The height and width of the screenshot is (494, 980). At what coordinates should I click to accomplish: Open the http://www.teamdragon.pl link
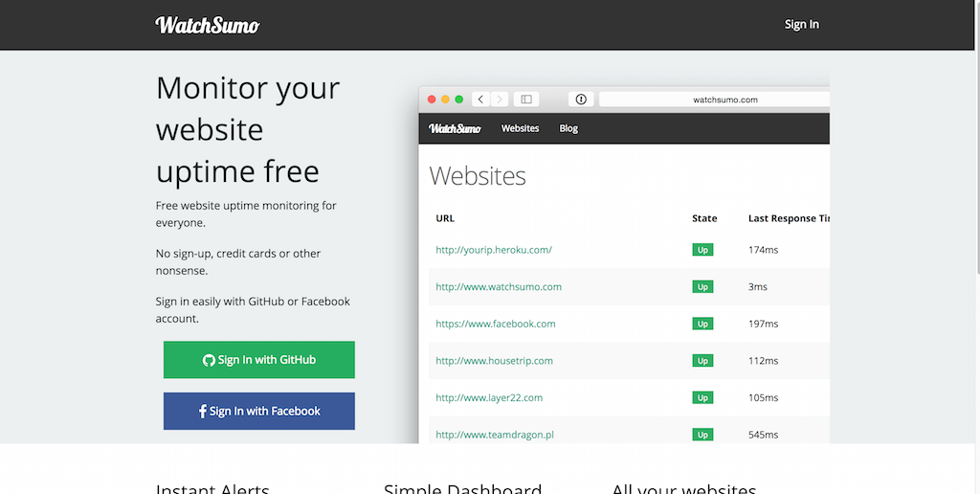495,434
